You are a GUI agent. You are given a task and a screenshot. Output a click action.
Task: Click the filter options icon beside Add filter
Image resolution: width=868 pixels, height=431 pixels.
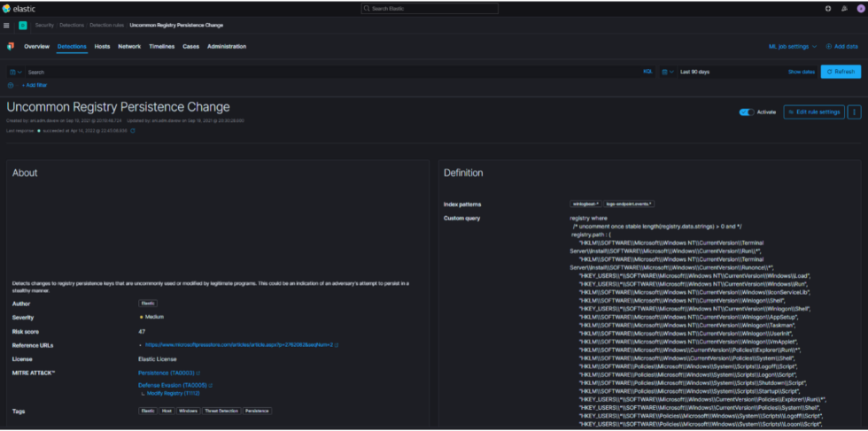(11, 85)
